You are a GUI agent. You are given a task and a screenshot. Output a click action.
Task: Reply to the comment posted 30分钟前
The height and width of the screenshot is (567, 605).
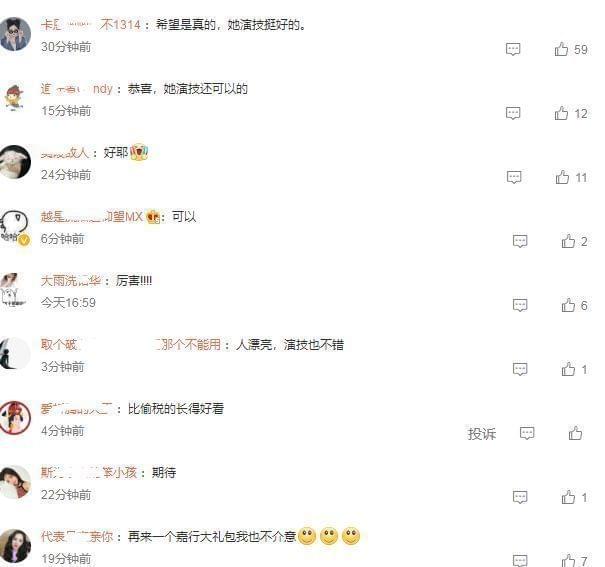(513, 49)
